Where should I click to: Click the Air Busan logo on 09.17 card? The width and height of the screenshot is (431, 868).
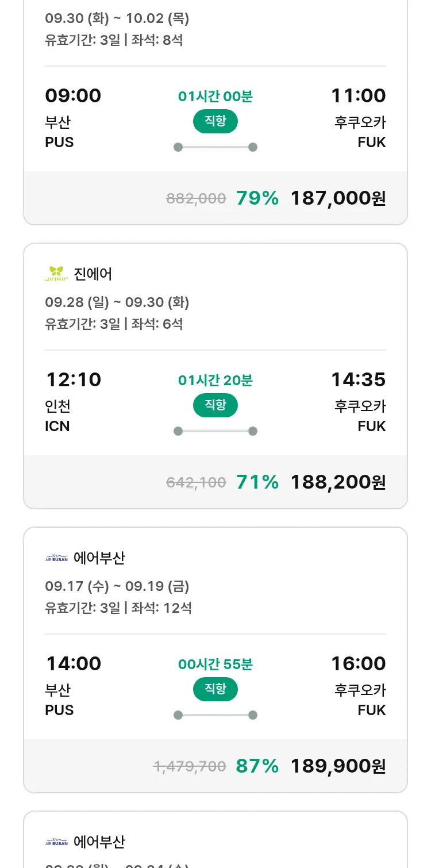coord(56,558)
